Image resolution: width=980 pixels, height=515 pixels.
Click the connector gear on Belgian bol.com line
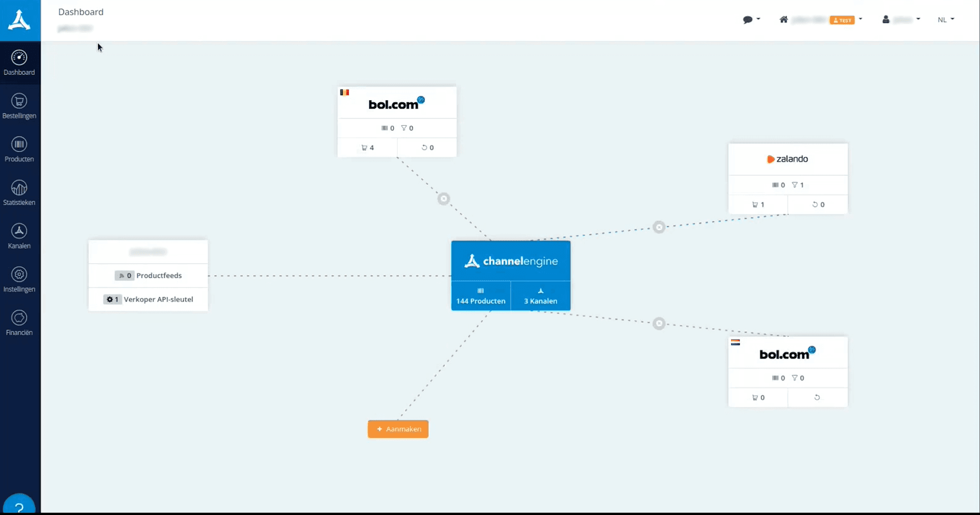(443, 199)
